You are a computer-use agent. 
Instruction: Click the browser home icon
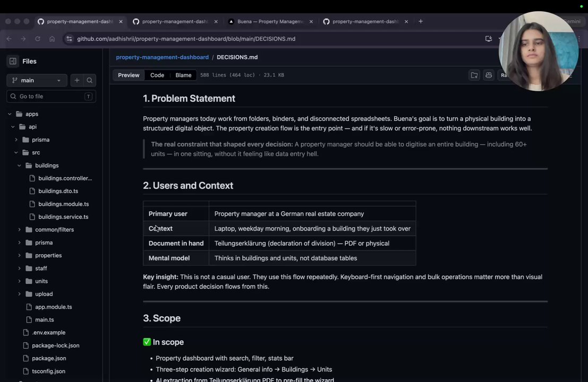point(52,39)
